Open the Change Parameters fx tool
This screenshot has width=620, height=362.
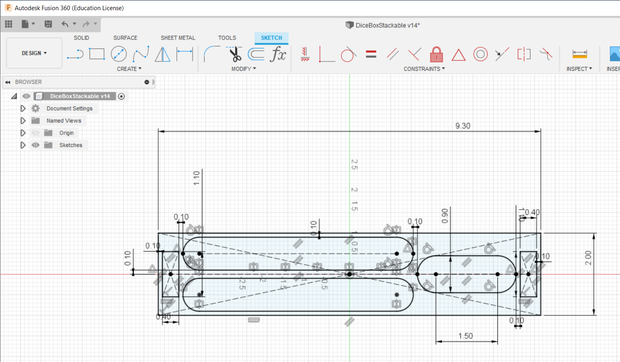point(278,54)
